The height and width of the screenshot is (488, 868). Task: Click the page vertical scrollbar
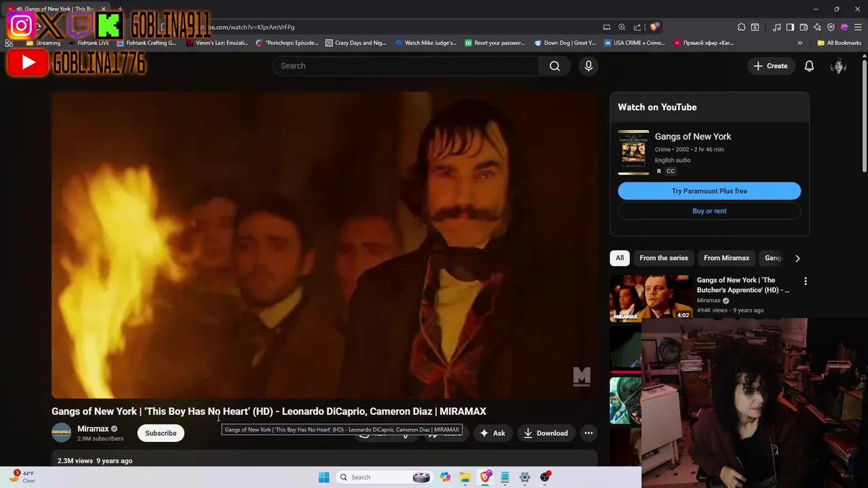pyautogui.click(x=864, y=115)
